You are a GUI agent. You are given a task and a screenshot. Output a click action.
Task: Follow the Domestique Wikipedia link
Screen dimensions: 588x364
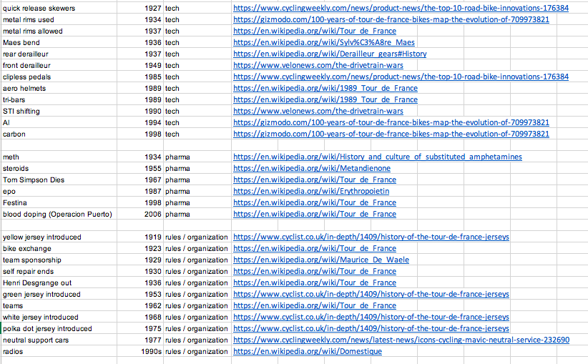pyautogui.click(x=308, y=351)
